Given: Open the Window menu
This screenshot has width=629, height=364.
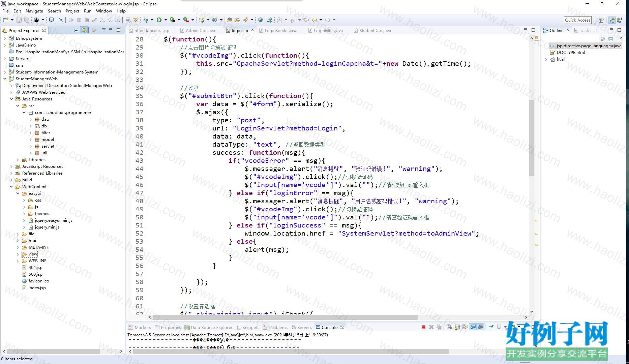Looking at the screenshot, I should (x=104, y=11).
